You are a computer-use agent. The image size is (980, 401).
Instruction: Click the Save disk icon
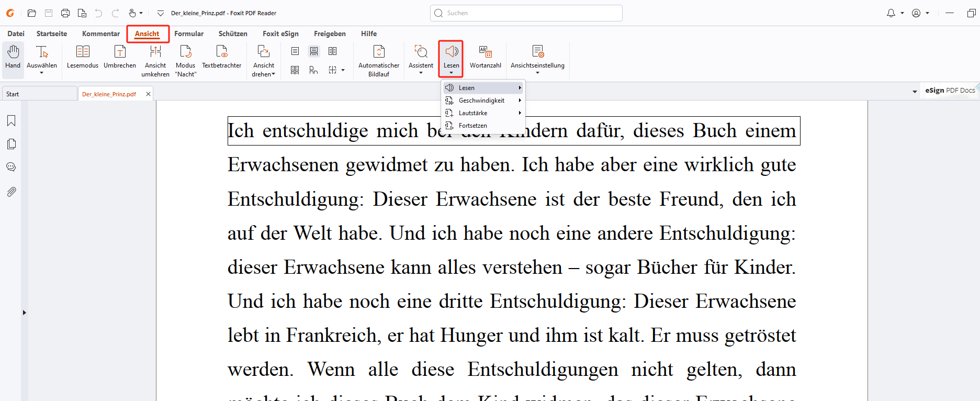point(49,13)
